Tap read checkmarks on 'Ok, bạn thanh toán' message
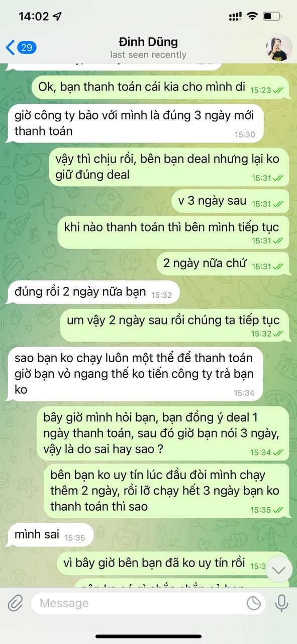297x644 pixels. (x=278, y=90)
